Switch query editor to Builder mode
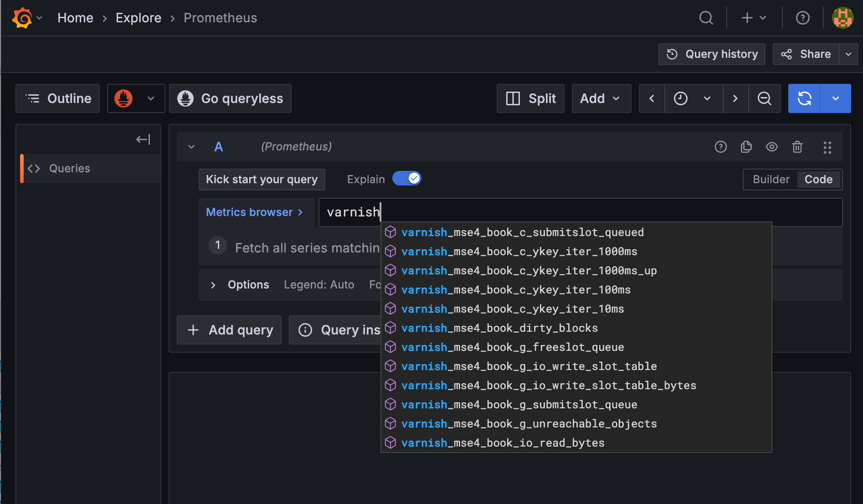This screenshot has height=504, width=863. [x=771, y=179]
